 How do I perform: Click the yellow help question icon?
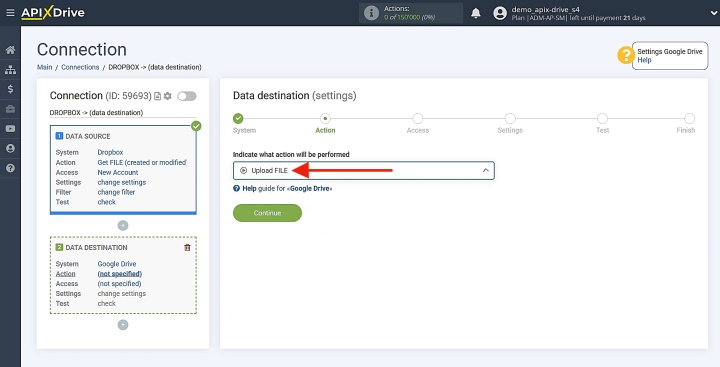pos(625,56)
